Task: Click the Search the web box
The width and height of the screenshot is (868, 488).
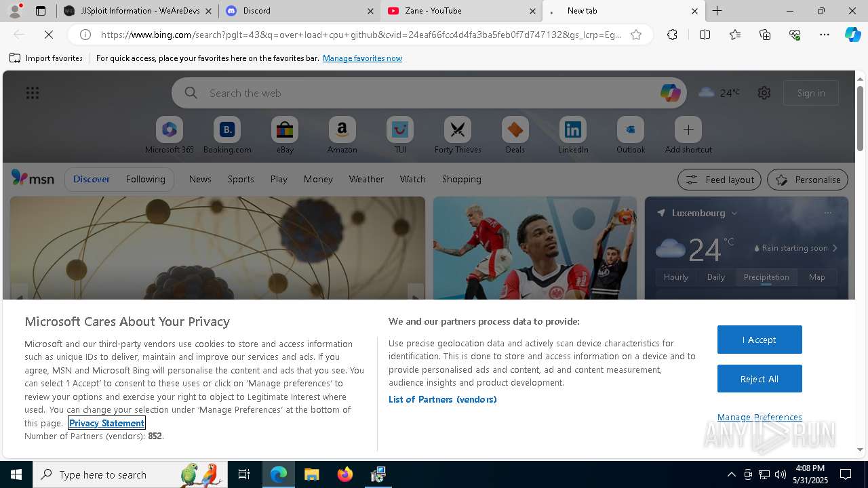Action: point(429,93)
